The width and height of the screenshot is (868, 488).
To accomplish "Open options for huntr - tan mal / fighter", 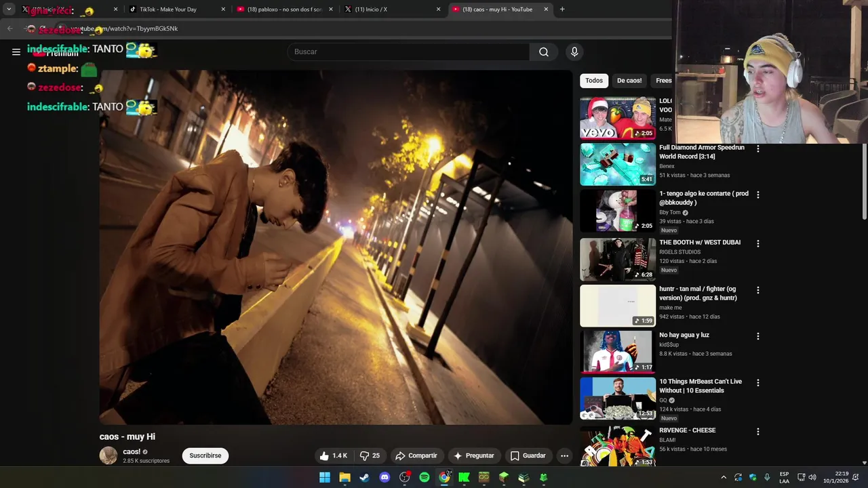I will click(758, 290).
